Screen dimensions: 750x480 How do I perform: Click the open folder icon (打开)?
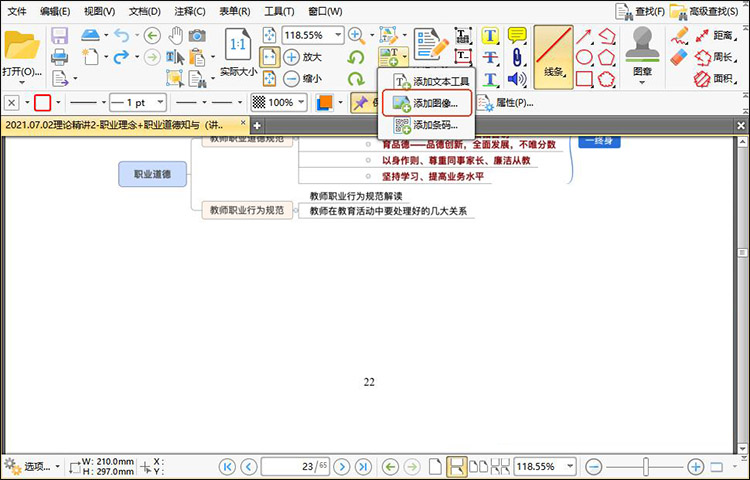pos(21,47)
